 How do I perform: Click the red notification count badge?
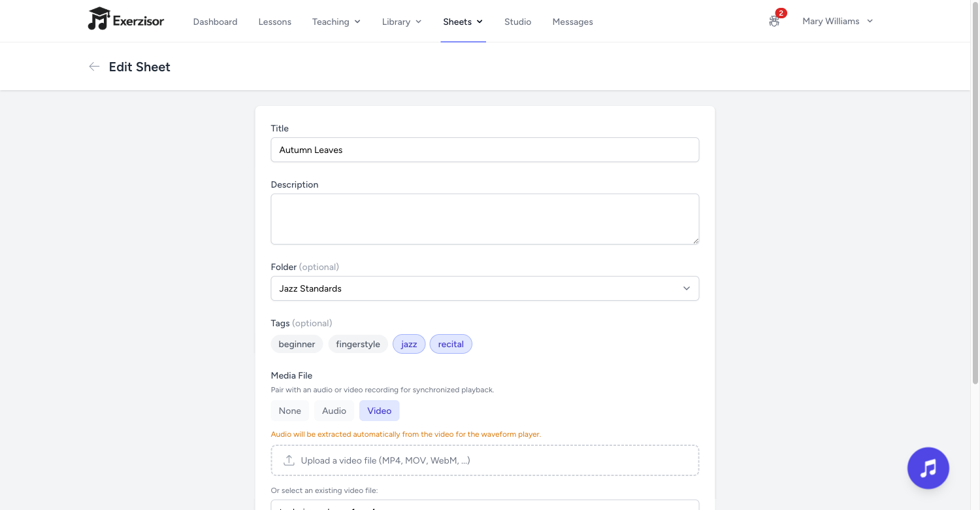click(x=781, y=13)
